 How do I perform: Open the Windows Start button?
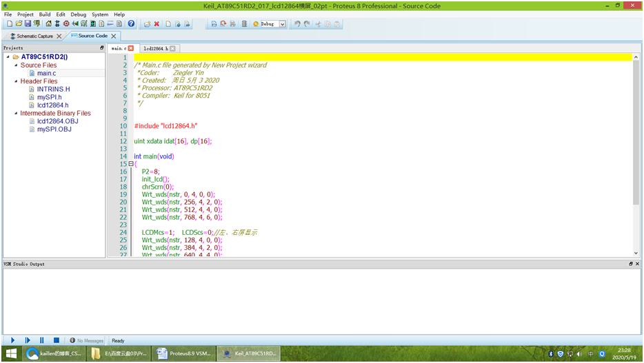(x=11, y=353)
